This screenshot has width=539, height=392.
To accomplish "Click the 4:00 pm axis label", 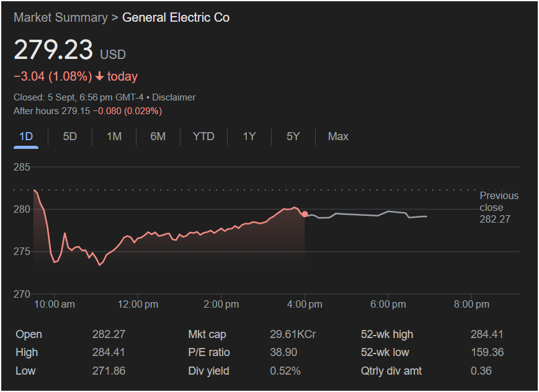I will [305, 305].
